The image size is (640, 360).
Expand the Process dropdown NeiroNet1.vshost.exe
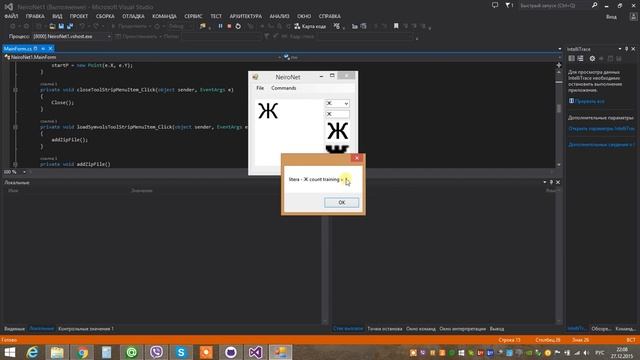coord(109,36)
